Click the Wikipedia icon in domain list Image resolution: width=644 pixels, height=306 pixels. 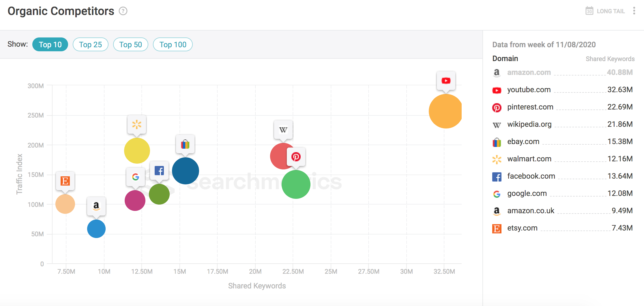point(497,125)
